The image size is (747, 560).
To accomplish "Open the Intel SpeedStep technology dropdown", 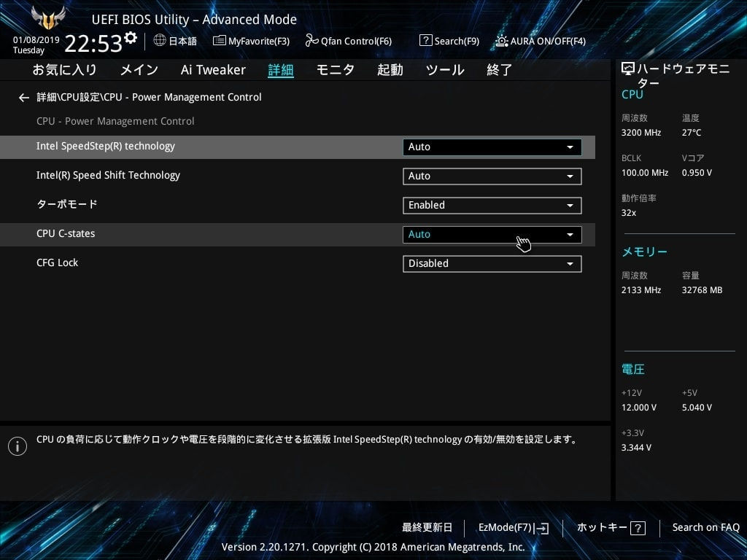I will [492, 147].
